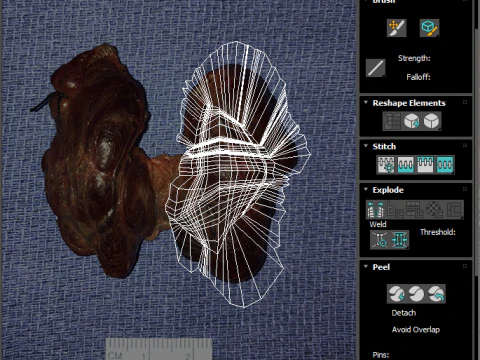Click the Falloff: label in Brush

tap(418, 77)
